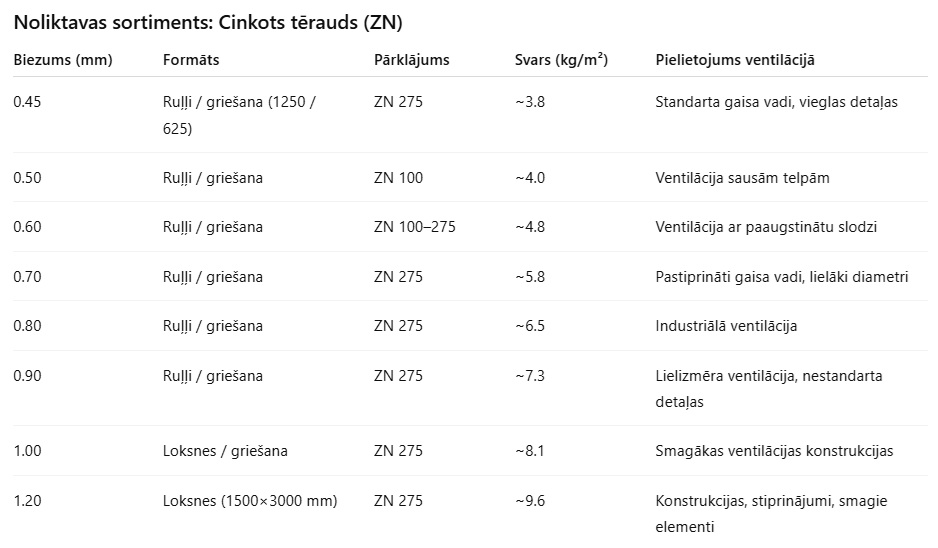Select 'Pastiprināti gaisa vadi, lielāki diametri' cell
Image resolution: width=938 pixels, height=548 pixels.
tap(782, 277)
